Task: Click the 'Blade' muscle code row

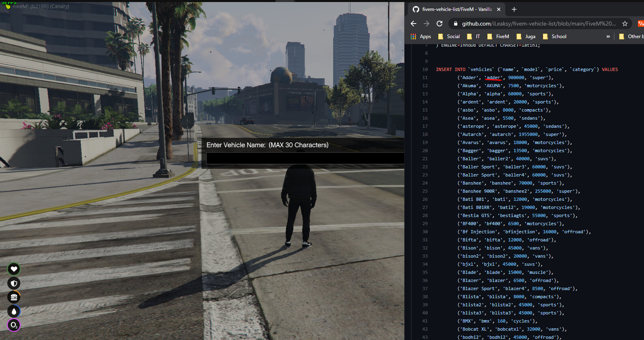Action: 505,272
